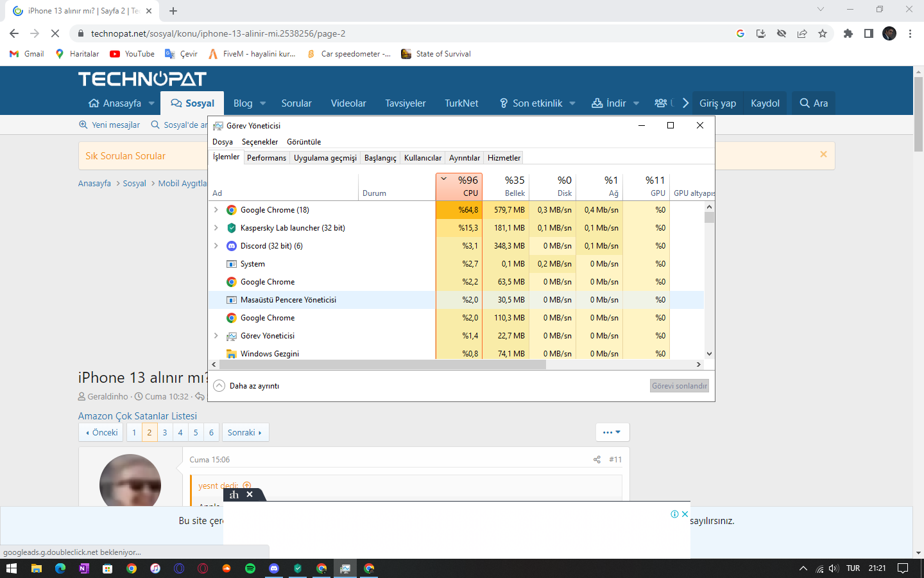924x578 pixels.
Task: Expand the İndir dropdown arrow
Action: [x=636, y=103]
